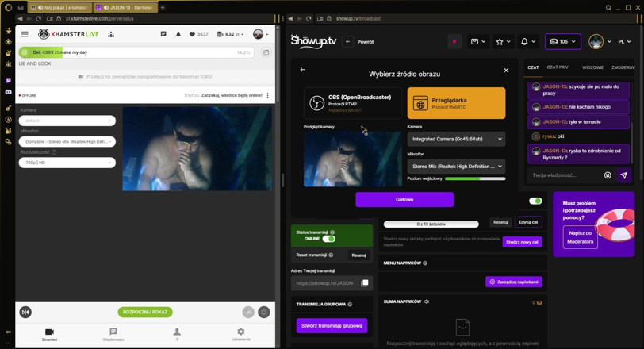Image resolution: width=644 pixels, height=349 pixels.
Task: Go back in the source dialog
Action: pos(303,70)
